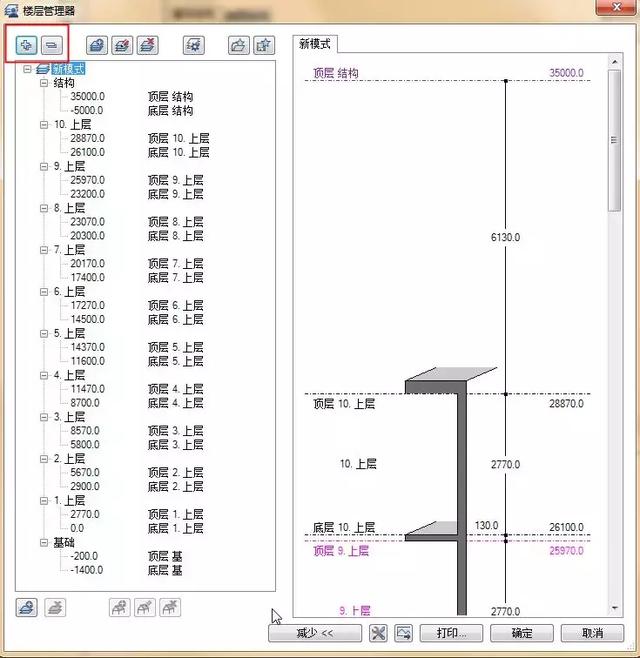Collapse the 4. 上层 tree node
640x658 pixels.
pos(44,375)
